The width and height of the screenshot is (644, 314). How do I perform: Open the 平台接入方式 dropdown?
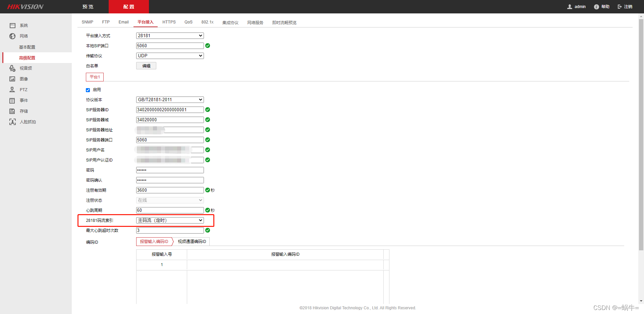[170, 36]
